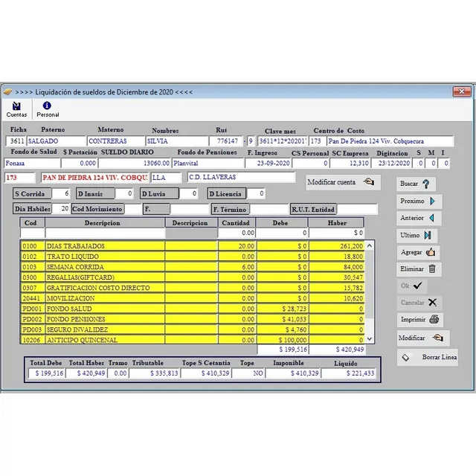Click Debe value $ 100,000
The image size is (476, 476).
pos(282,340)
